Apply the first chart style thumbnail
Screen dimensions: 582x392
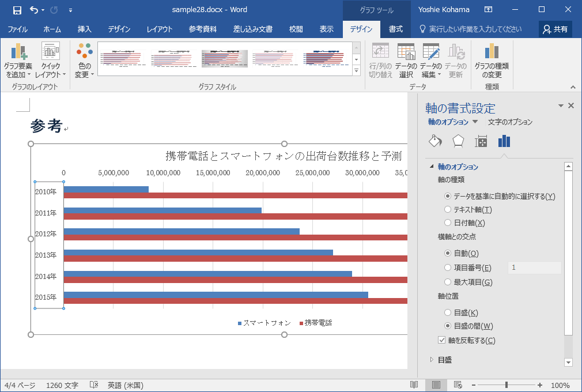click(123, 59)
